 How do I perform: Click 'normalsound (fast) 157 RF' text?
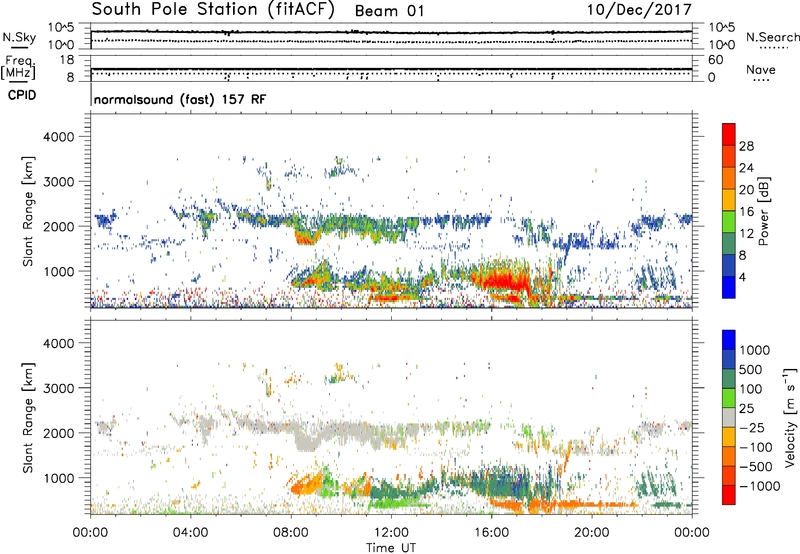(180, 99)
